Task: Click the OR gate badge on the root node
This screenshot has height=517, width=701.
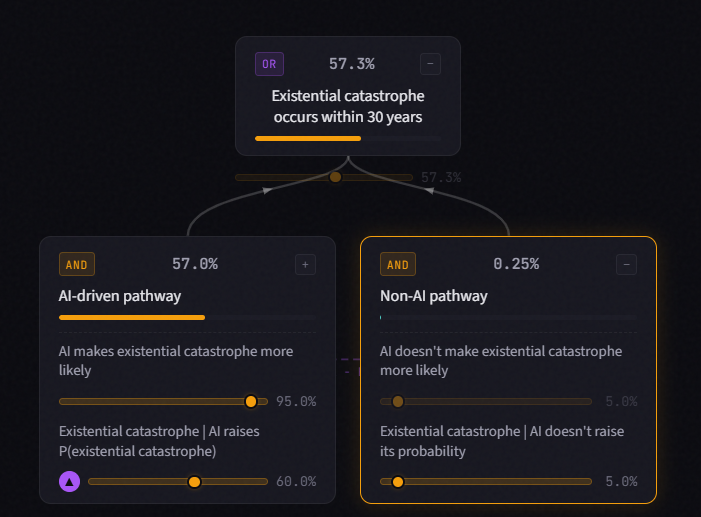Action: click(x=269, y=64)
